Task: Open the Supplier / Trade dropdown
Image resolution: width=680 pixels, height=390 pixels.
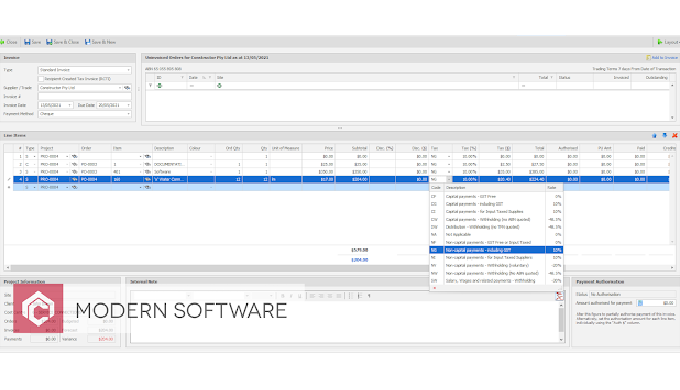Action: [x=120, y=88]
